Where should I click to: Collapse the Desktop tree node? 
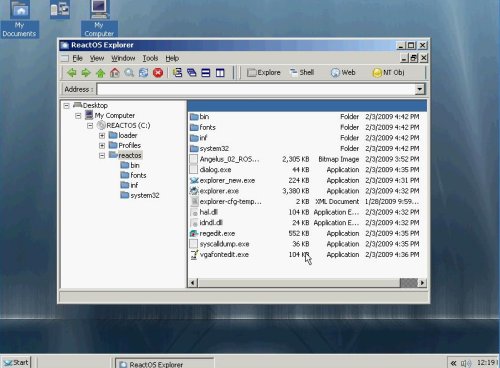click(66, 106)
